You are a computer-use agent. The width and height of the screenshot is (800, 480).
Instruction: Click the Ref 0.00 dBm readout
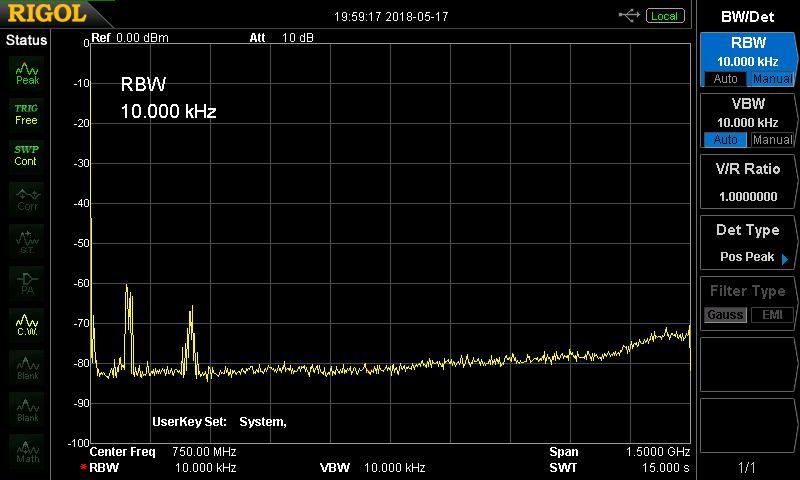pyautogui.click(x=130, y=38)
